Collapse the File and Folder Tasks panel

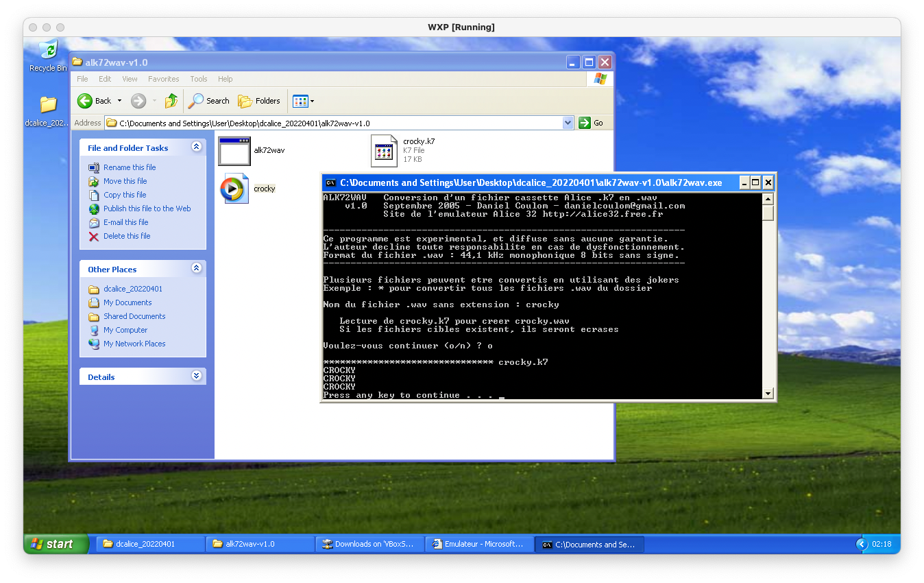(197, 147)
